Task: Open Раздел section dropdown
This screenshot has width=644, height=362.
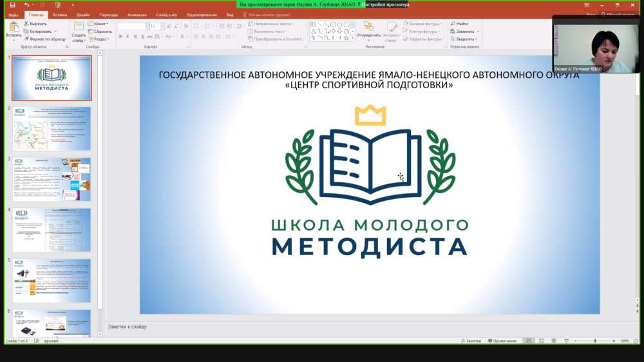Action: click(99, 39)
